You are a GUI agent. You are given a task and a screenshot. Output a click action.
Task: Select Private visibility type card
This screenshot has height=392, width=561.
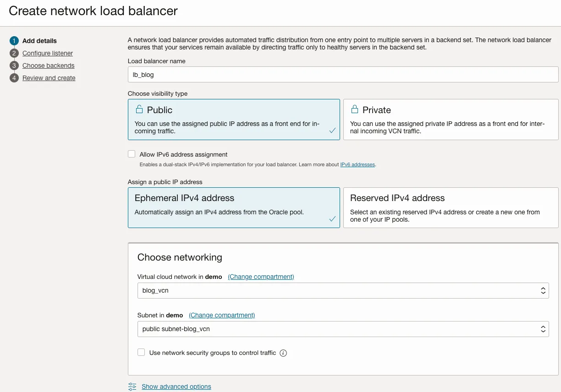451,120
